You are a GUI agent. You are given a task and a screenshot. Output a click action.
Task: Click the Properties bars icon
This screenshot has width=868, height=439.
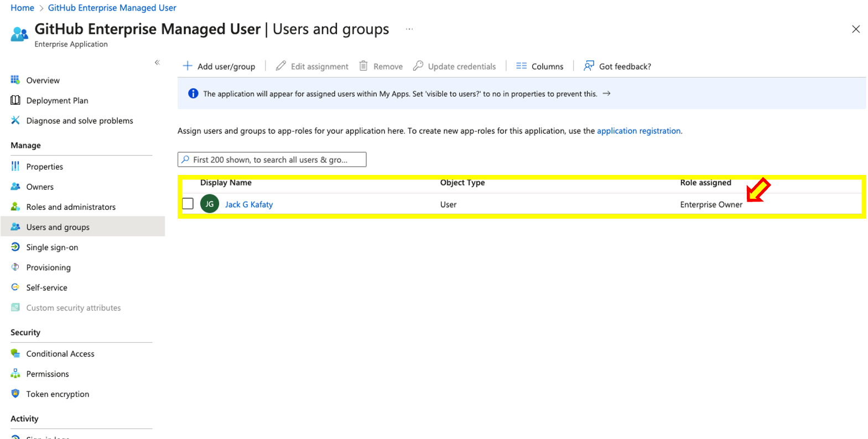[x=15, y=166]
